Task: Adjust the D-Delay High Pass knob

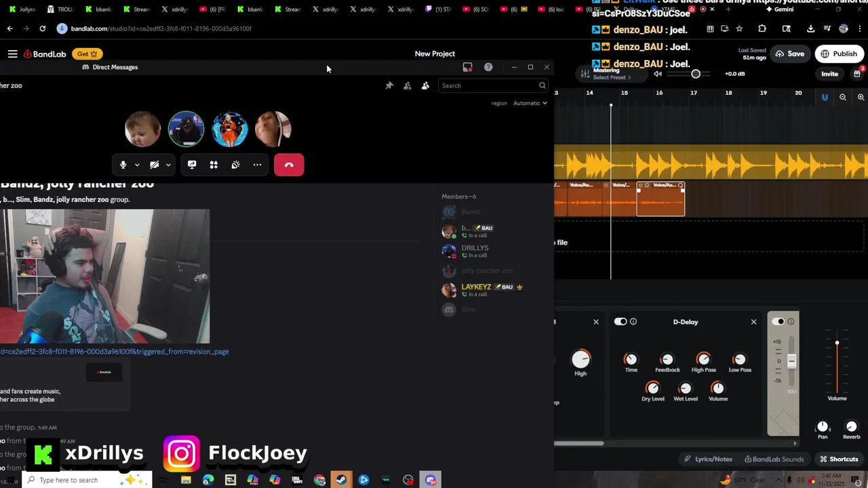Action: [703, 359]
